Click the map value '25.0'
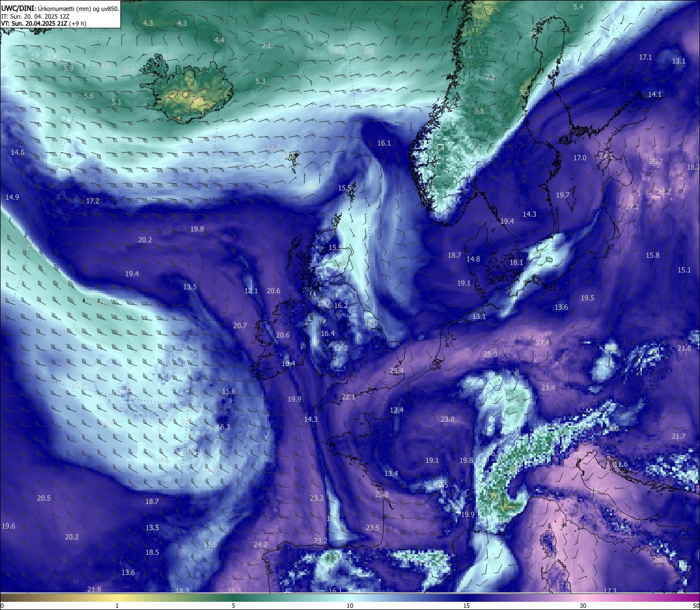 [490, 355]
